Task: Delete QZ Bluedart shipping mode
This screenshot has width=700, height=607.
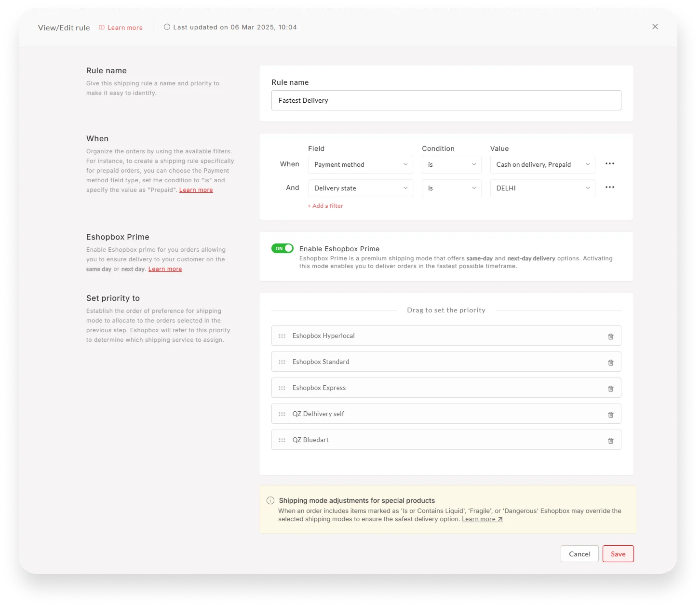Action: 610,441
